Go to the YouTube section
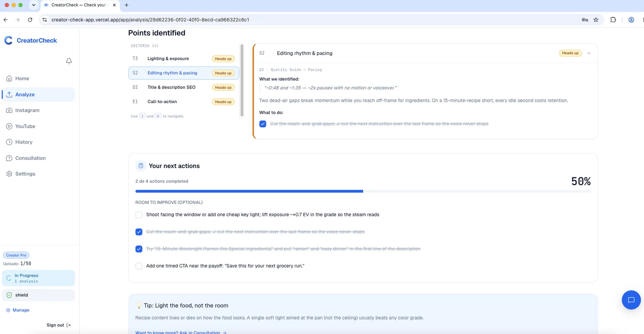This screenshot has width=644, height=334. [38, 126]
